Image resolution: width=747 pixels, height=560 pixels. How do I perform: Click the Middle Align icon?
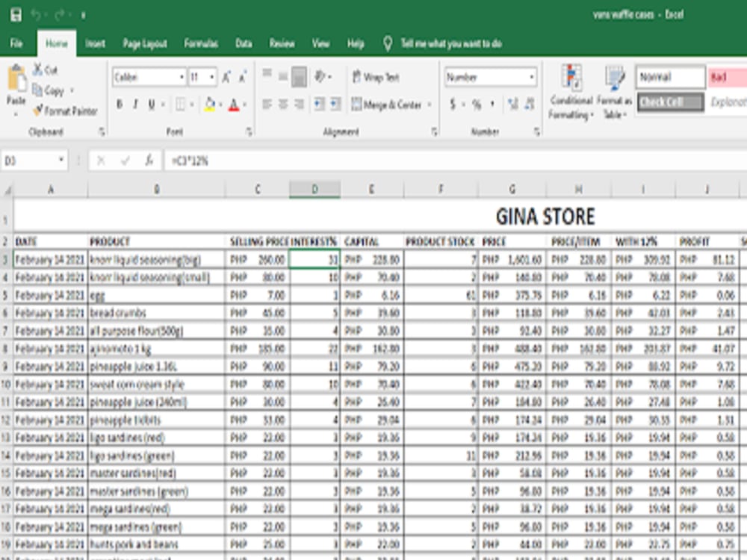pyautogui.click(x=283, y=76)
